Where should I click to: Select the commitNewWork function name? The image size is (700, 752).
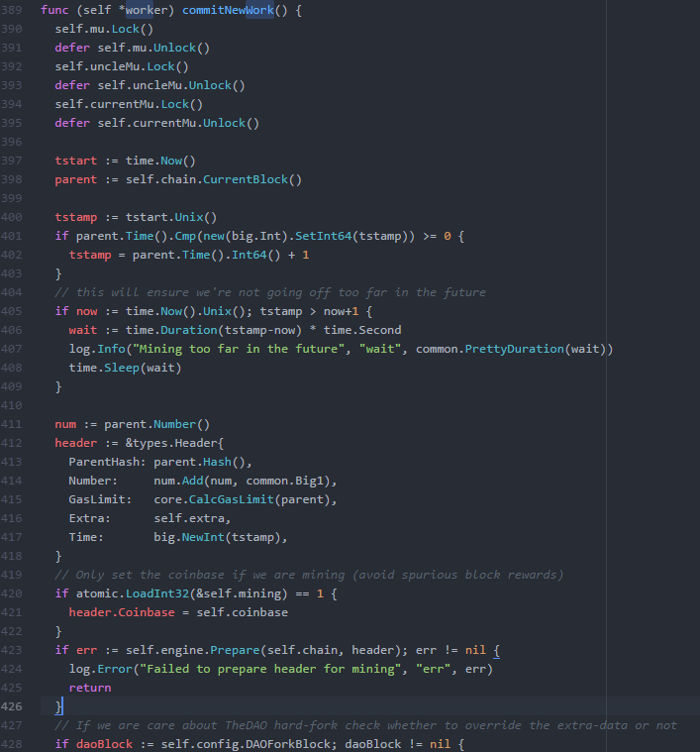(228, 10)
